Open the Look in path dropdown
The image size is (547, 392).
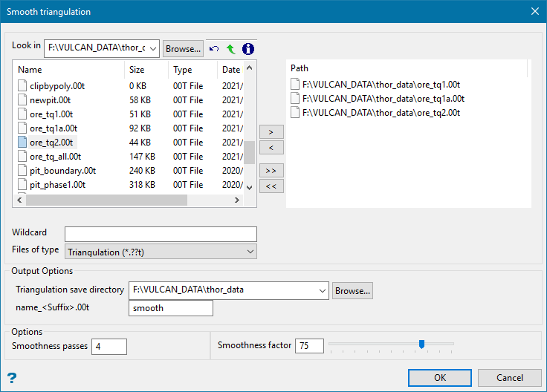point(153,49)
